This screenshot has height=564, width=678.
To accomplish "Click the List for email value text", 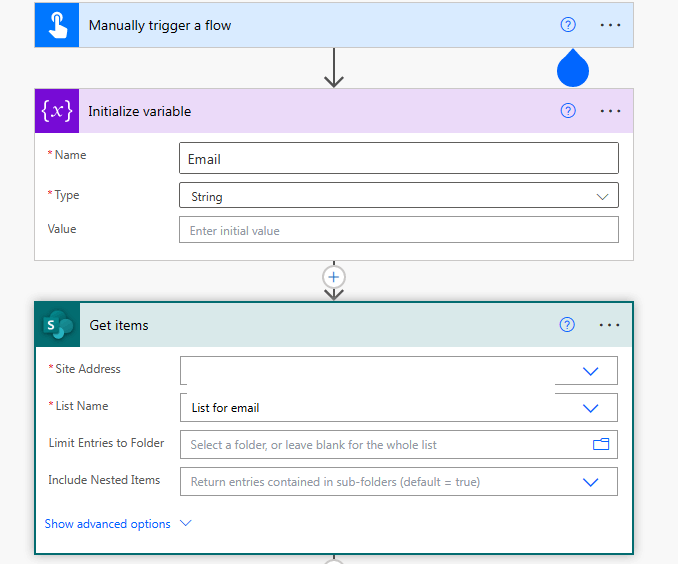I will point(225,408).
